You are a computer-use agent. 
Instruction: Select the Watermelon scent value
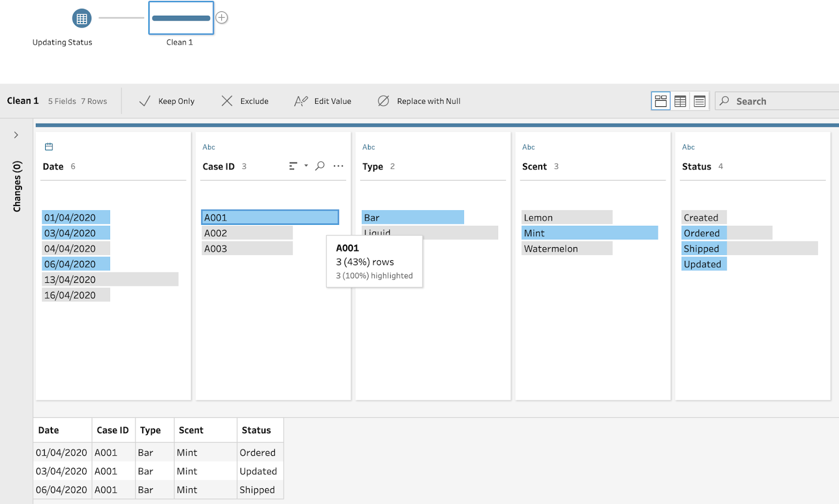[567, 248]
